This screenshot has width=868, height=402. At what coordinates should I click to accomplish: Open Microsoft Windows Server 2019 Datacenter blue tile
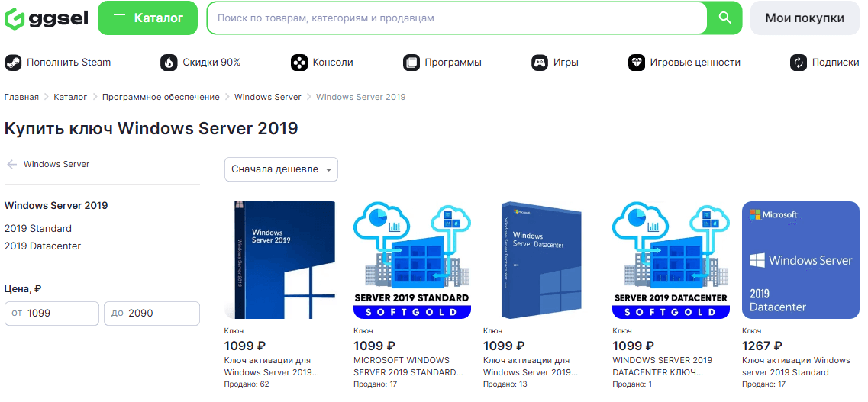point(801,260)
